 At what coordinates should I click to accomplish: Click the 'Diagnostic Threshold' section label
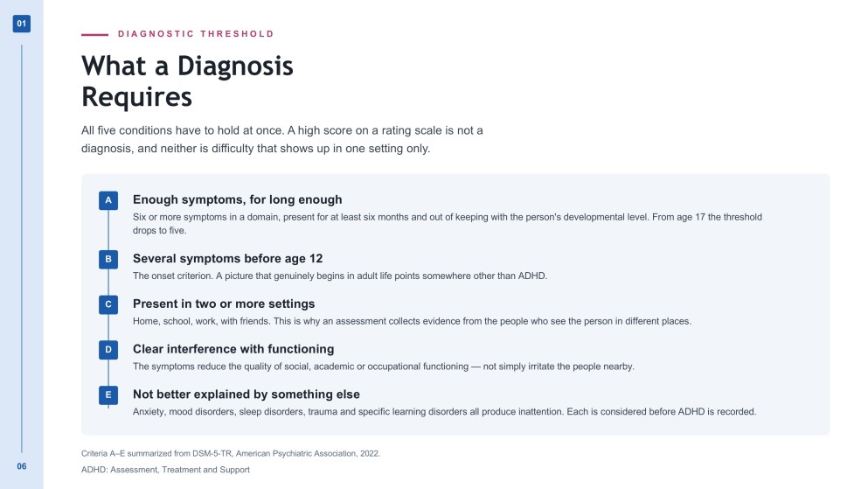click(196, 34)
